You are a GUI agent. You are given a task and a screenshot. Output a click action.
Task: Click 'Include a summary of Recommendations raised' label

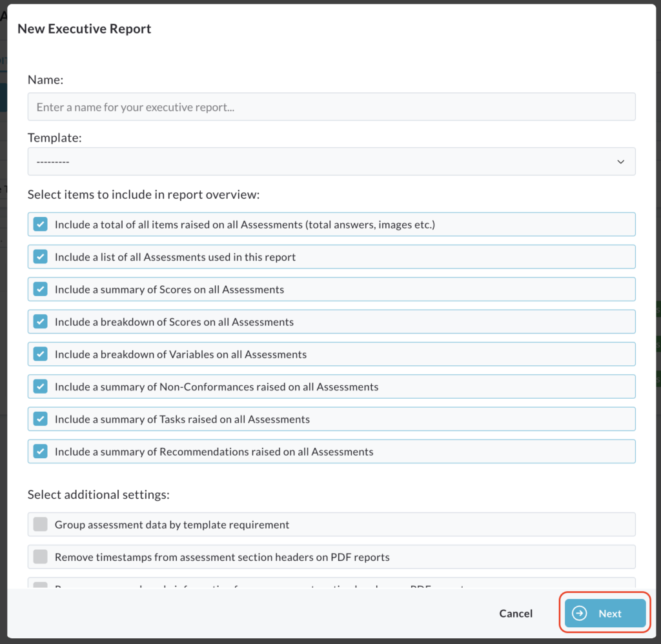pos(214,452)
